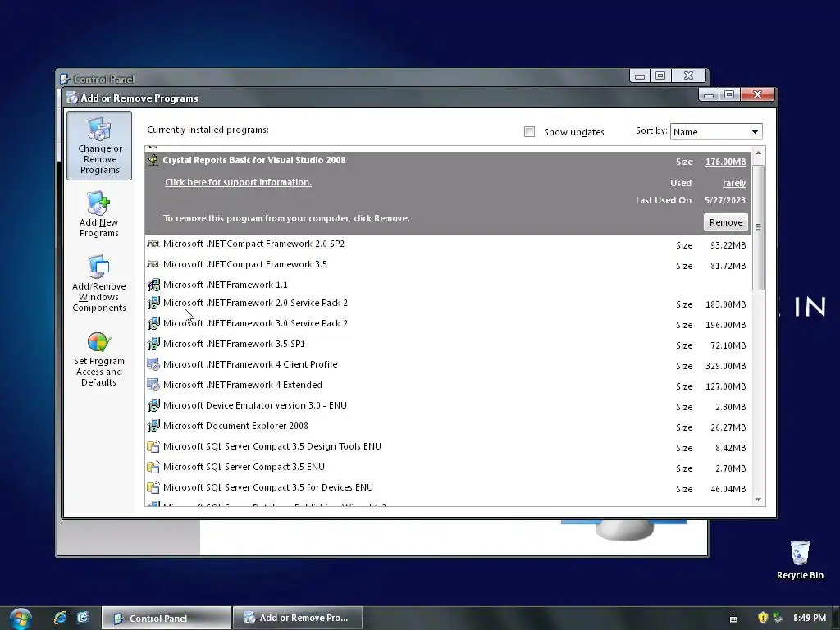The width and height of the screenshot is (840, 630).
Task: Select Microsoft SQL Server Compact 3.5 ENU
Action: coord(244,467)
